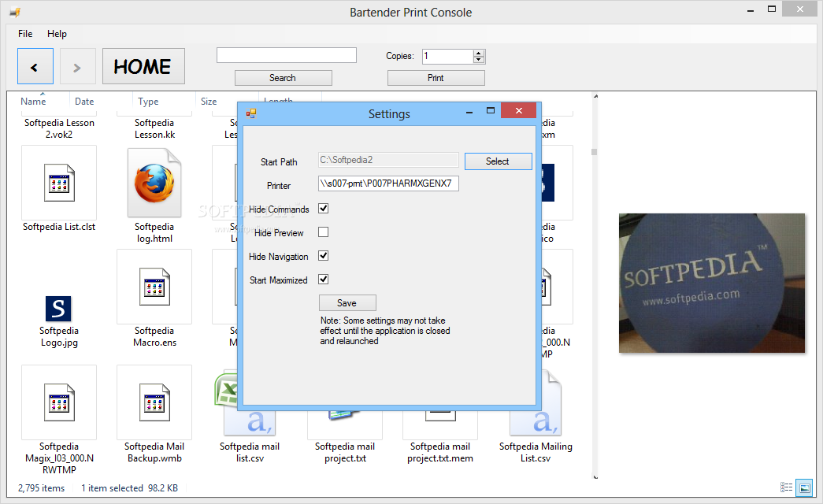Minimize the Bartender Print Console window
This screenshot has height=504, width=823.
click(751, 10)
